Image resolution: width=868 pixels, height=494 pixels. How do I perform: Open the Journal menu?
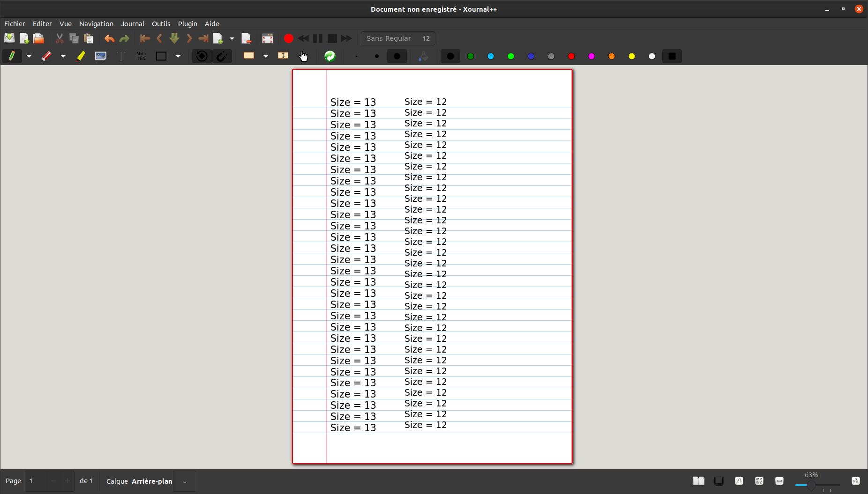pyautogui.click(x=133, y=23)
